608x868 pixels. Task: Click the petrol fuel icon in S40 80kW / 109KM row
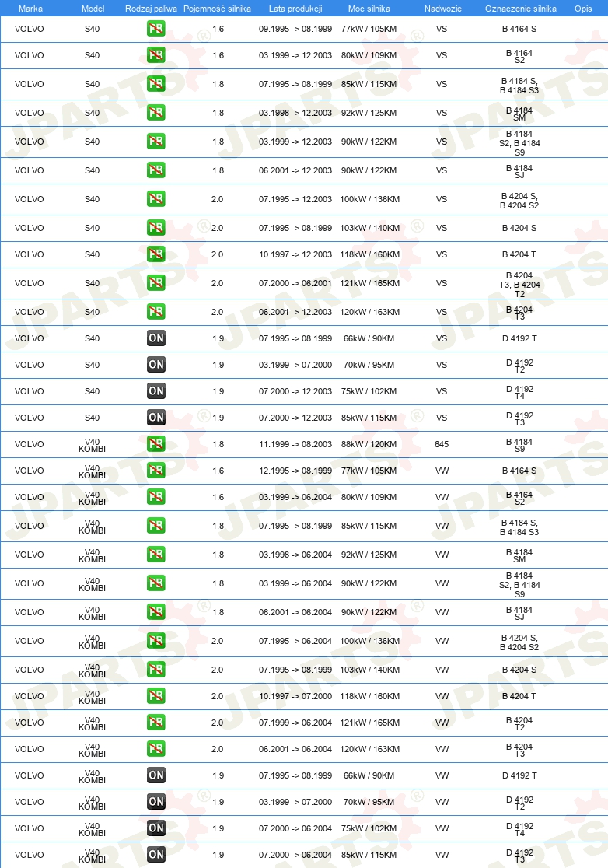(156, 54)
